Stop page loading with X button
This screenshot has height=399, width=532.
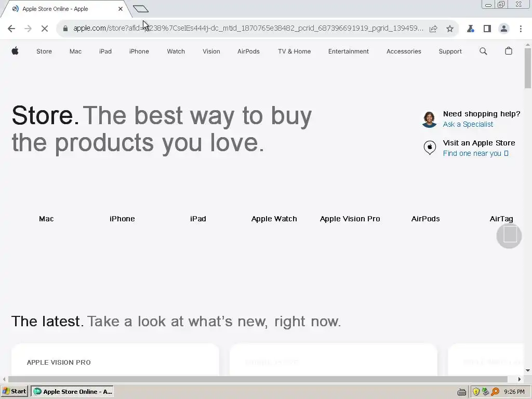[x=45, y=29]
